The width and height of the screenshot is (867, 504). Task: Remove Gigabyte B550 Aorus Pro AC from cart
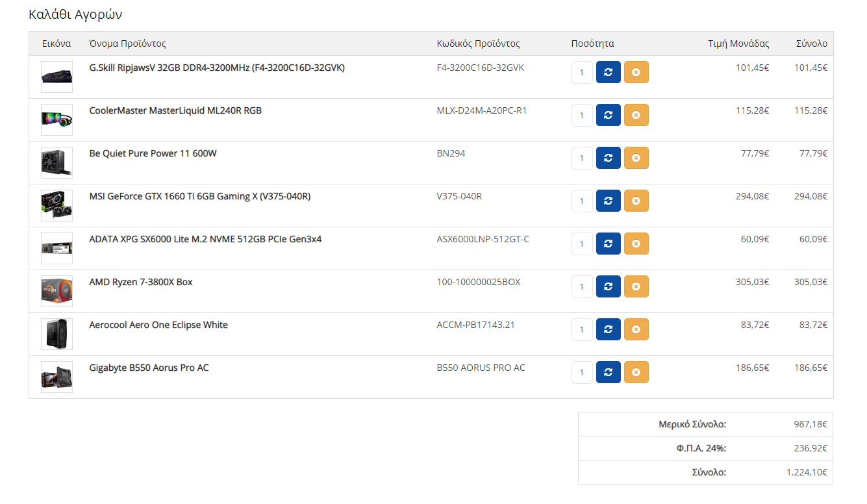pyautogui.click(x=636, y=372)
